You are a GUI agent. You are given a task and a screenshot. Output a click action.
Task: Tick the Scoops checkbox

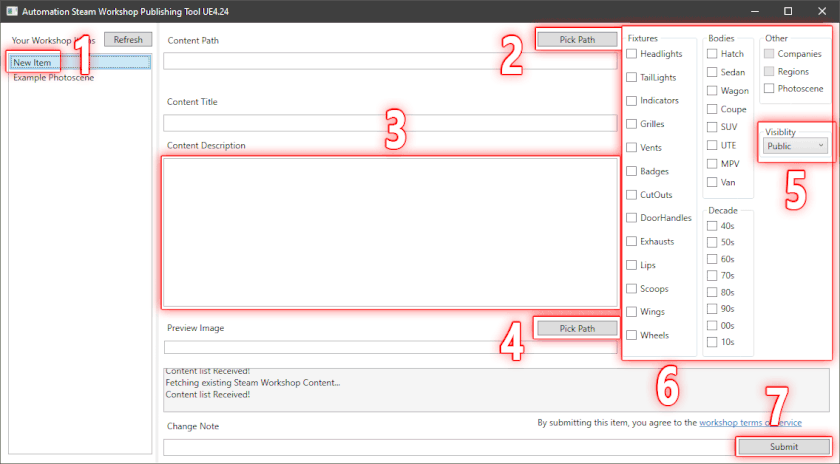(632, 288)
